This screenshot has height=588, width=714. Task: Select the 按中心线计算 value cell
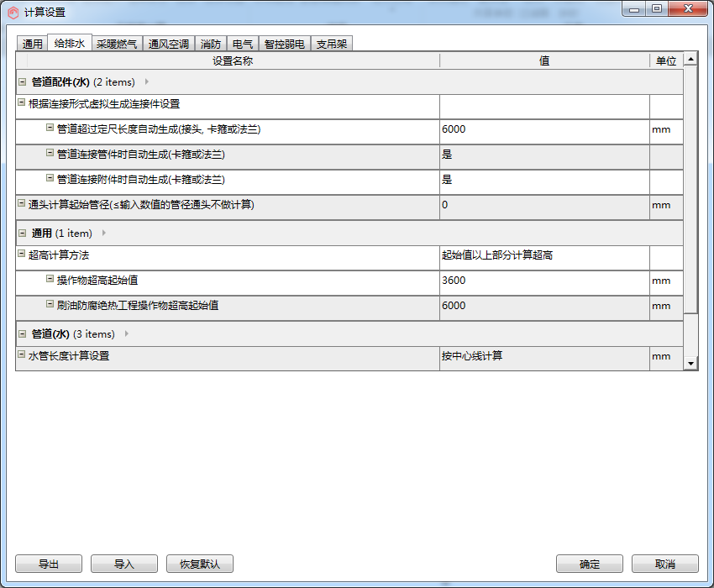click(544, 359)
